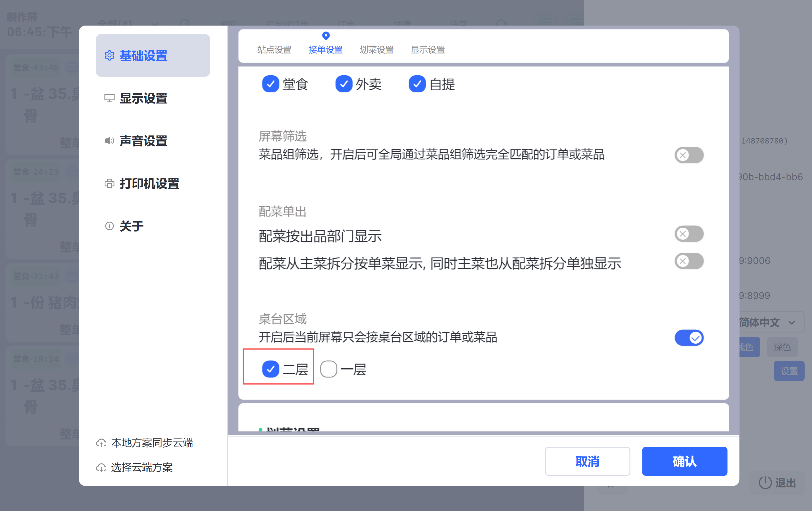Switch to the 站点设置 tab
The image size is (812, 511).
click(x=274, y=50)
